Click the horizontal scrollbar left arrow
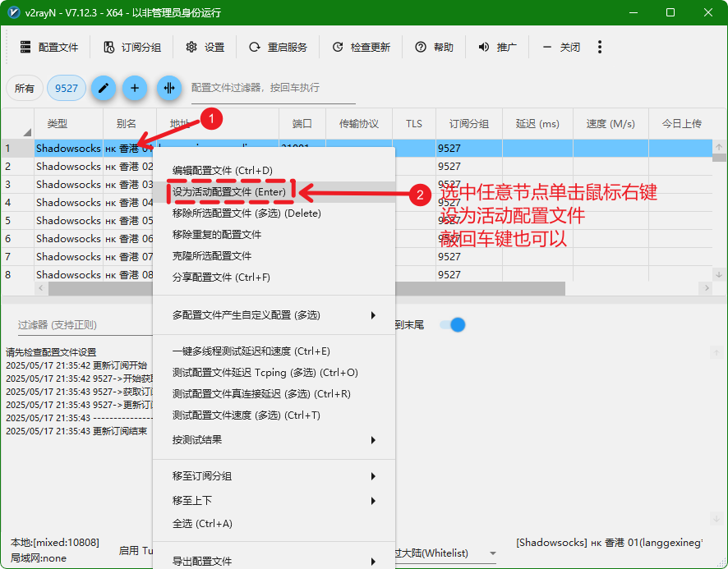This screenshot has height=569, width=728. click(x=41, y=288)
